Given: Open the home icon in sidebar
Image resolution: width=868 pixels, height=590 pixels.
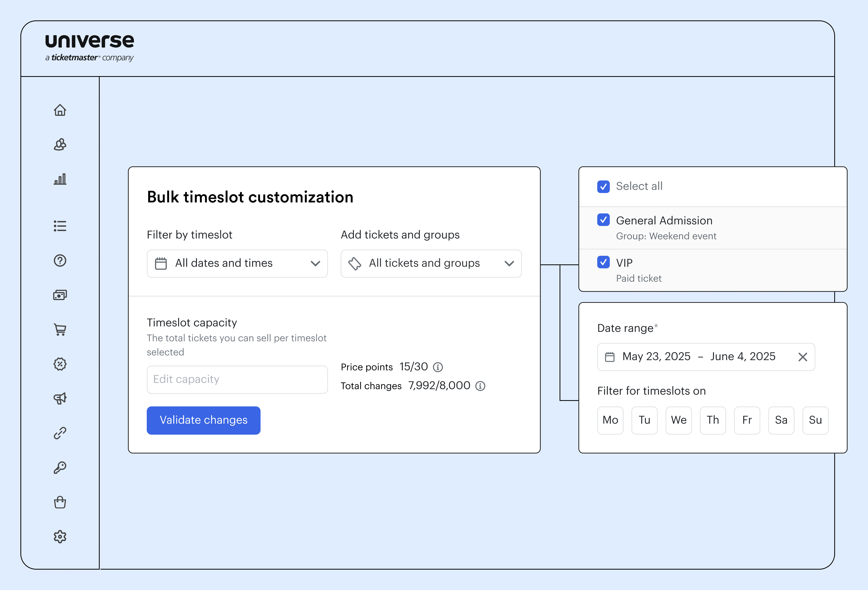Looking at the screenshot, I should coord(60,110).
